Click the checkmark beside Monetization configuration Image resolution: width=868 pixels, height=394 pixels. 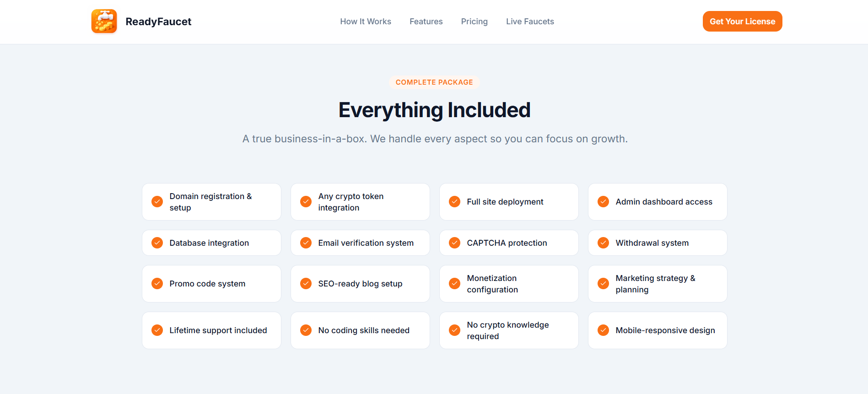pyautogui.click(x=454, y=283)
